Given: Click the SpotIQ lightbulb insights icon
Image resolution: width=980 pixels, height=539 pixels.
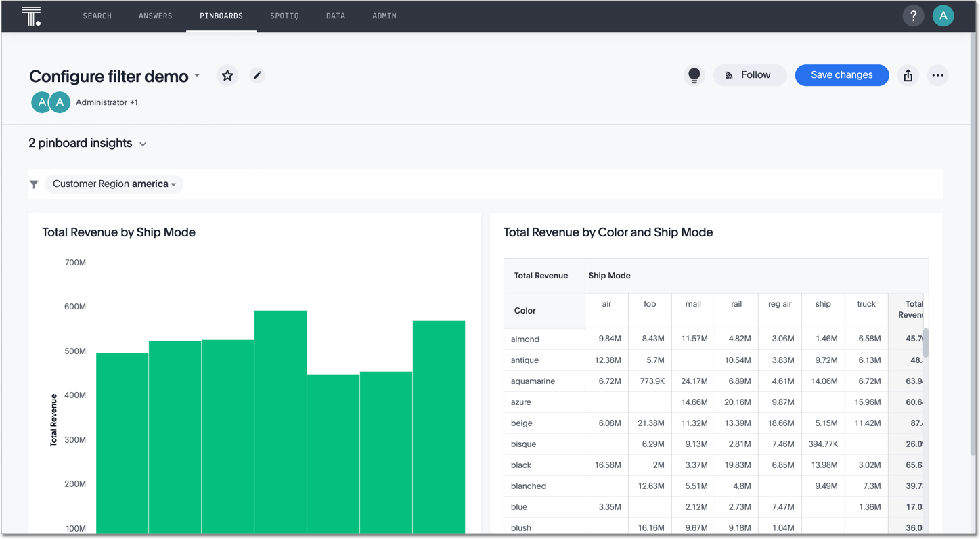Looking at the screenshot, I should 694,75.
